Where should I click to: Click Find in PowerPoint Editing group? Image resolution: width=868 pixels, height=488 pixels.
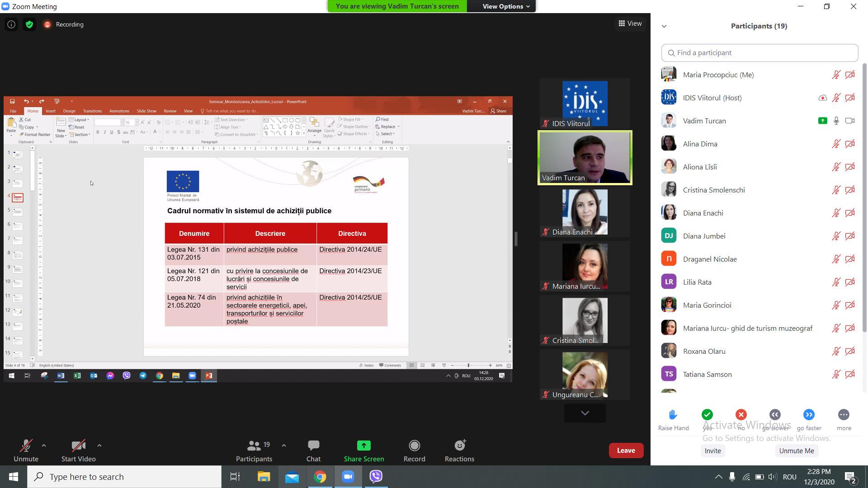[x=382, y=119]
